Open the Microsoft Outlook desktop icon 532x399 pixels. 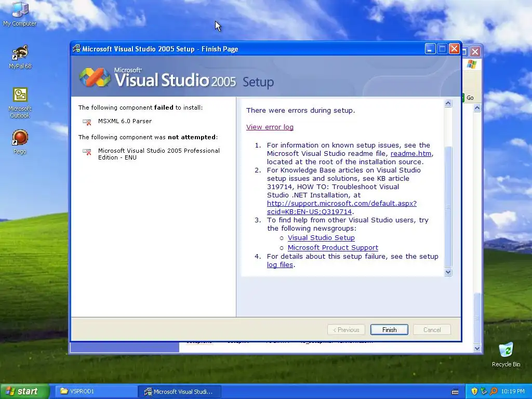pyautogui.click(x=20, y=103)
